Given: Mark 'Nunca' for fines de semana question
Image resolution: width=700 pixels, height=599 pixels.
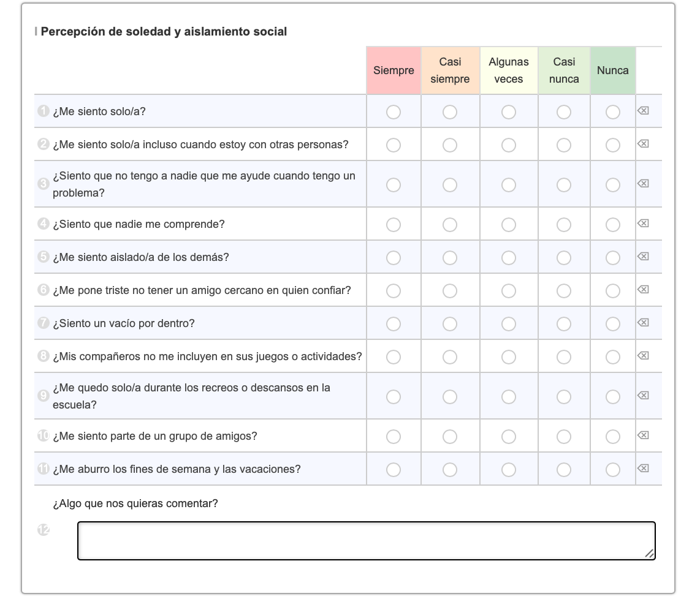Looking at the screenshot, I should (613, 470).
